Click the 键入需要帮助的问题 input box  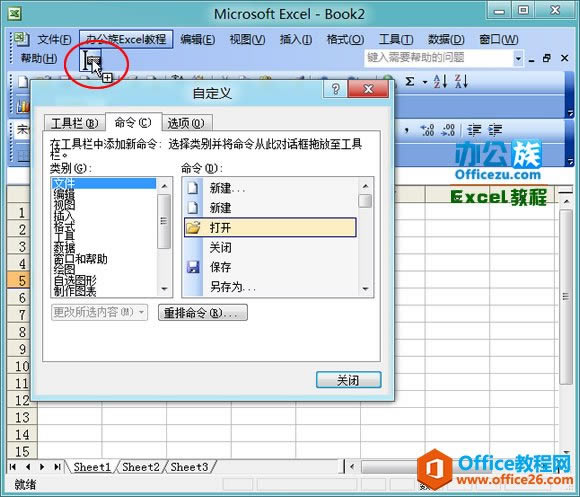pyautogui.click(x=439, y=58)
